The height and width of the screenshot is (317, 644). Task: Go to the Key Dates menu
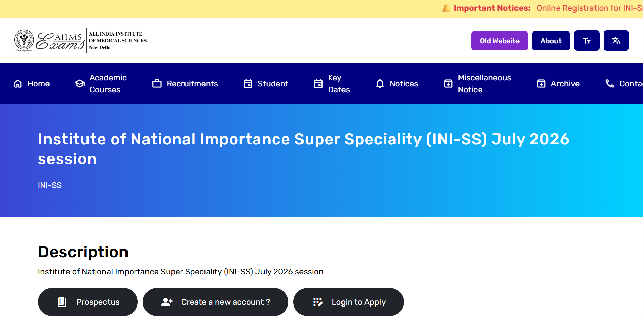(338, 84)
